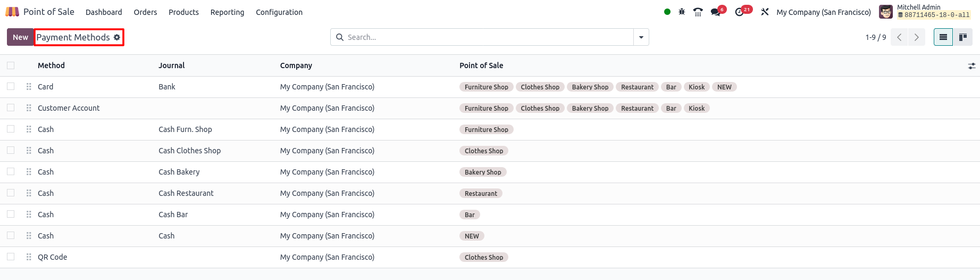
Task: Open My Company (San Francisco) switcher
Action: tap(824, 12)
